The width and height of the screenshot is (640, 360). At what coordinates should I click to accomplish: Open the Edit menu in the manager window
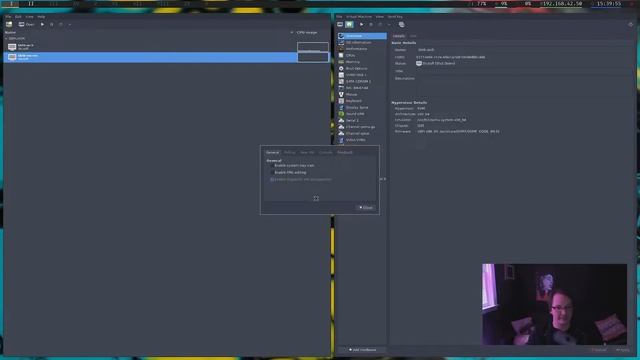pos(18,17)
